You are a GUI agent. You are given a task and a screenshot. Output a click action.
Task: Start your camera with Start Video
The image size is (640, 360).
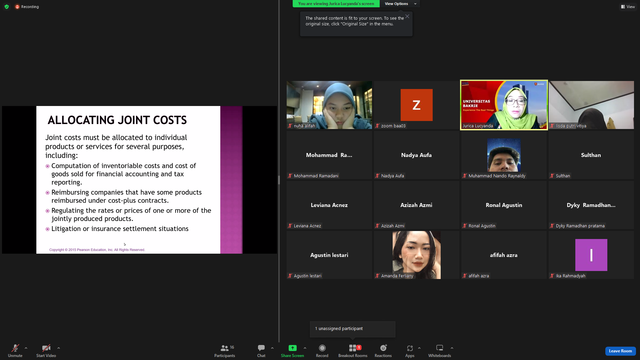point(46,350)
